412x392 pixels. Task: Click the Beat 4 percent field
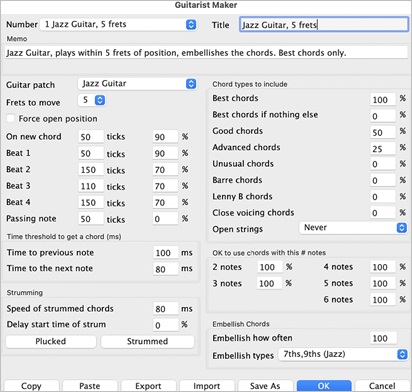click(165, 202)
